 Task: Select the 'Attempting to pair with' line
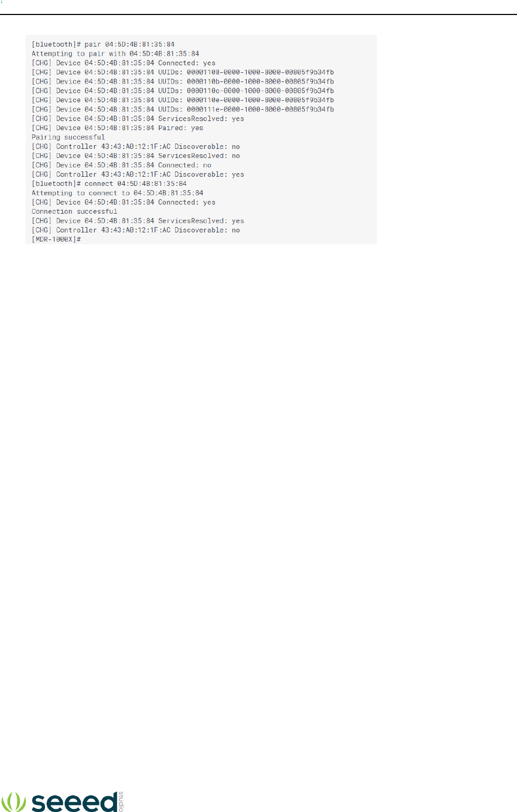pyautogui.click(x=115, y=54)
